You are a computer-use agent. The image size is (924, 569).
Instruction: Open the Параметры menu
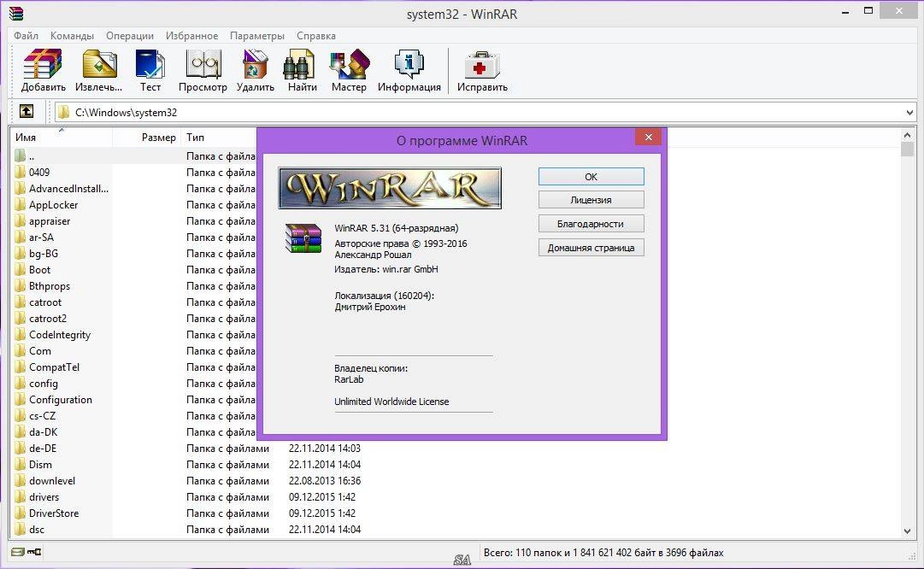click(x=257, y=35)
